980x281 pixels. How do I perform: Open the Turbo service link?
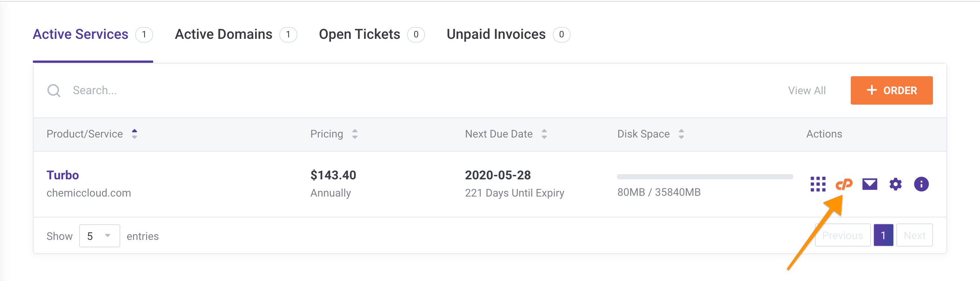[62, 175]
